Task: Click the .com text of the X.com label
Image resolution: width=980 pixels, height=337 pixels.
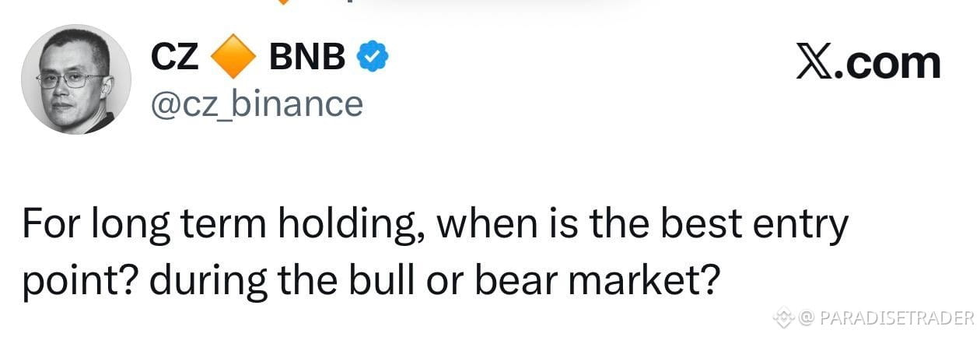Action: pyautogui.click(x=888, y=62)
